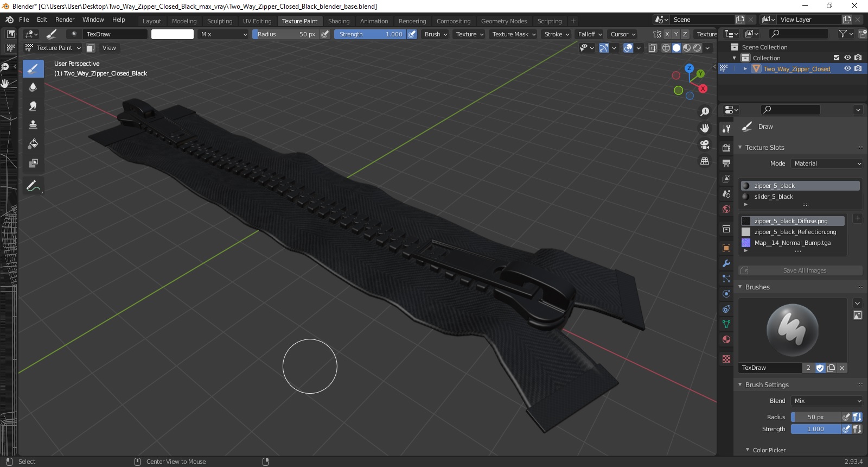
Task: Open the World properties tab
Action: pos(726,209)
